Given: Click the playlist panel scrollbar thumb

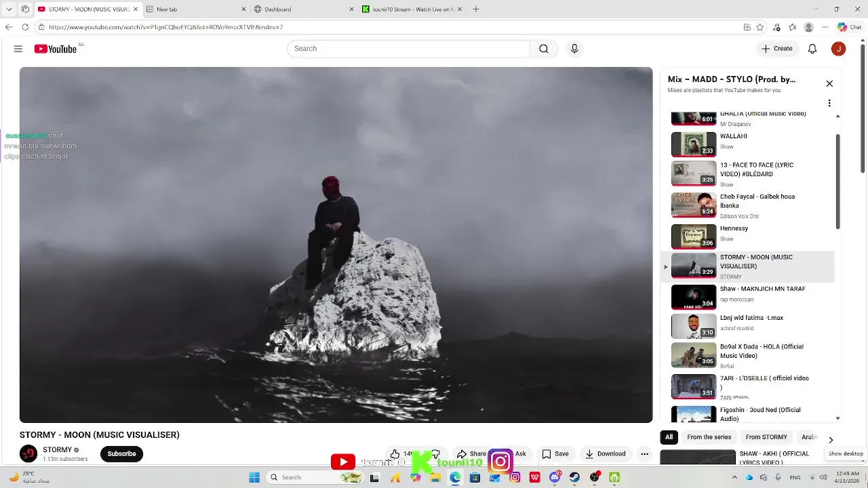Looking at the screenshot, I should click(838, 182).
